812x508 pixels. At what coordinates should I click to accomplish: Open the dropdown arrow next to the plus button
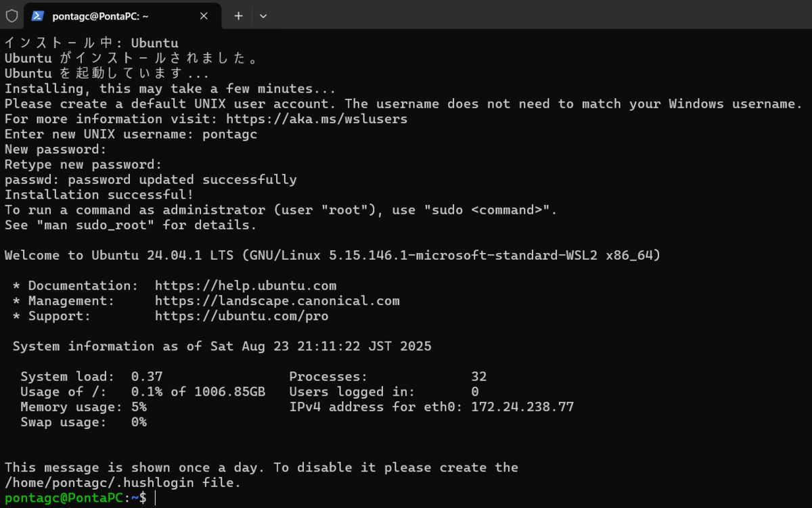[x=263, y=16]
